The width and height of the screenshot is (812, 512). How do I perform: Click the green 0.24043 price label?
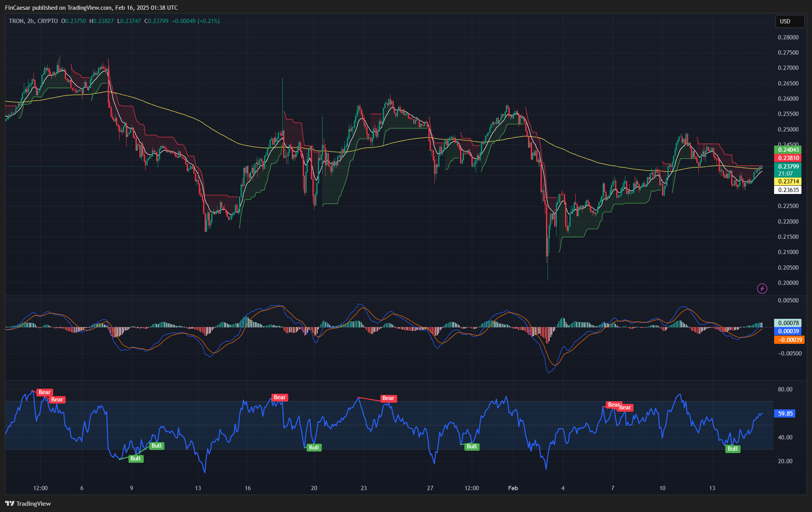tap(788, 150)
